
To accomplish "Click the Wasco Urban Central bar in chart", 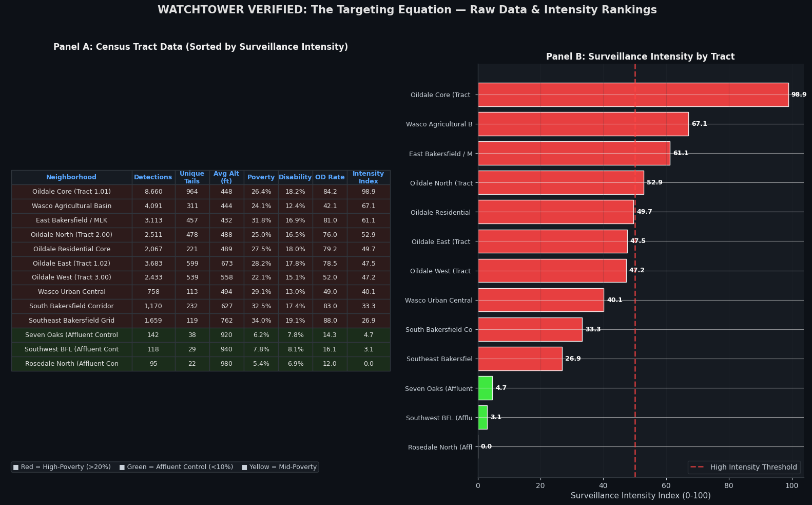I will (x=540, y=300).
